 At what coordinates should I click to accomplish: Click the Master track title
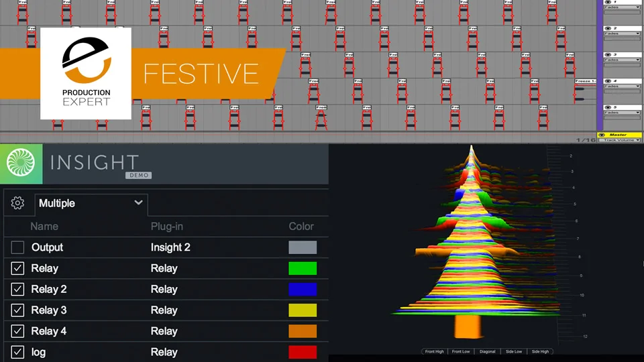pos(618,135)
